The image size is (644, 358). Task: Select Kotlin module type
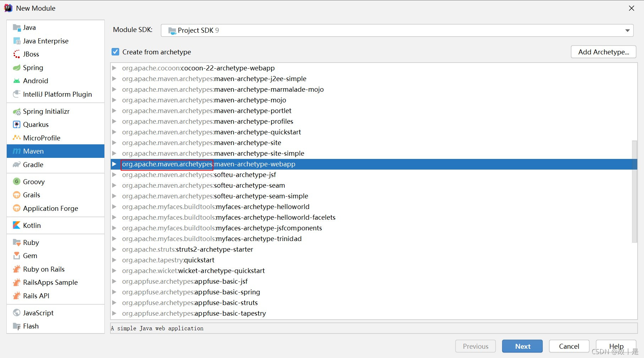coord(55,225)
